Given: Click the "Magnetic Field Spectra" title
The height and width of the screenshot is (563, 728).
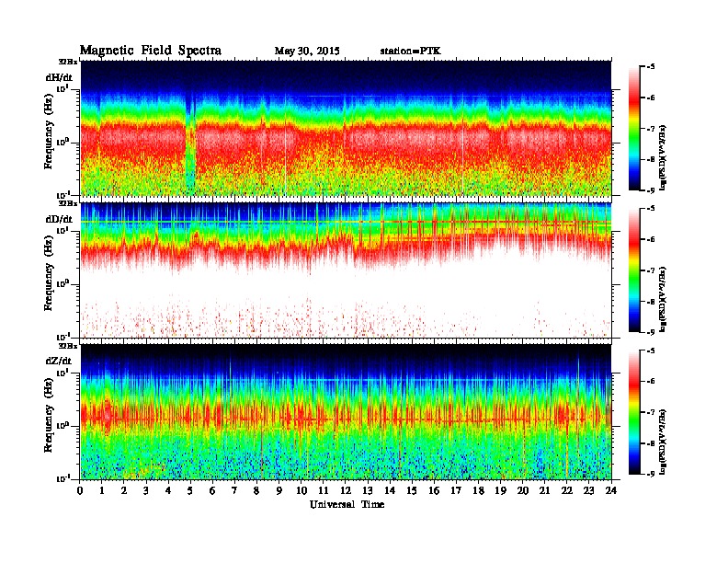Looking at the screenshot, I should point(151,51).
